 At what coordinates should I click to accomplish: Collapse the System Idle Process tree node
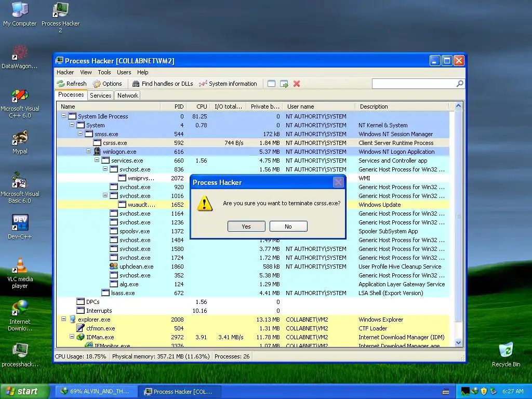pyautogui.click(x=63, y=116)
